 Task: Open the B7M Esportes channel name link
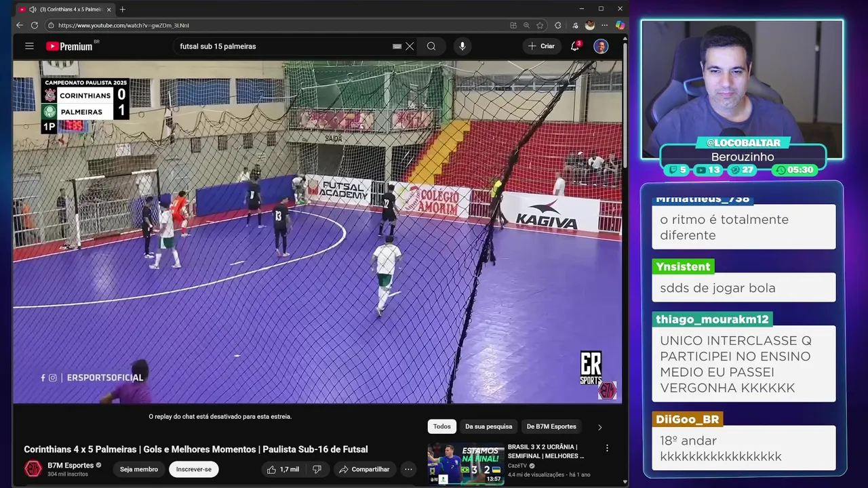click(x=71, y=466)
